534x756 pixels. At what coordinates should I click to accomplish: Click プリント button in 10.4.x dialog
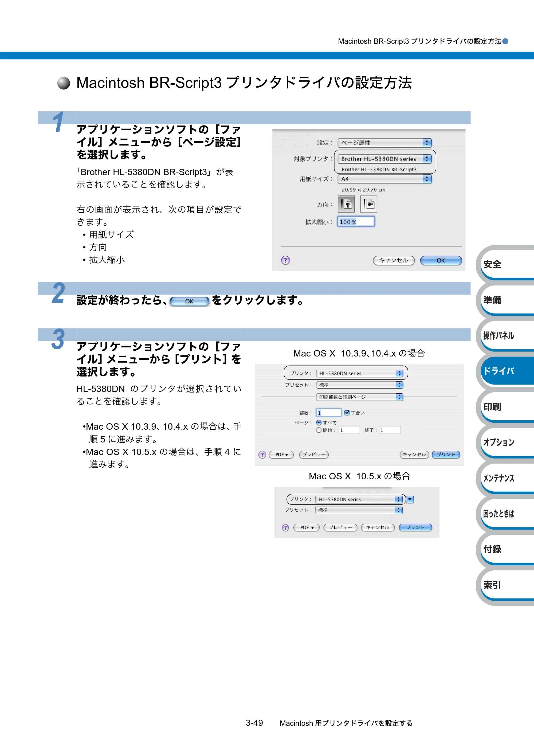[x=446, y=455]
